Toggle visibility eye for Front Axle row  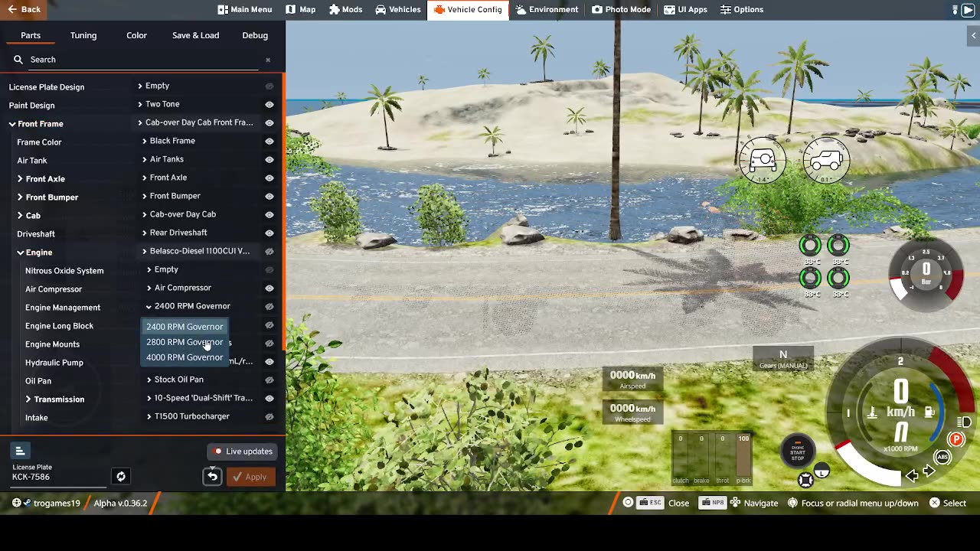coord(269,178)
